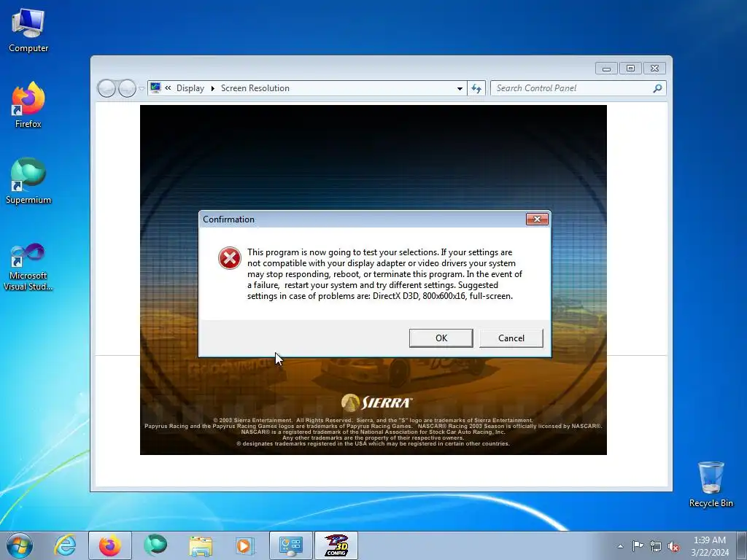747x560 pixels.
Task: Switch to the Control Panel taskbar item
Action: point(291,545)
